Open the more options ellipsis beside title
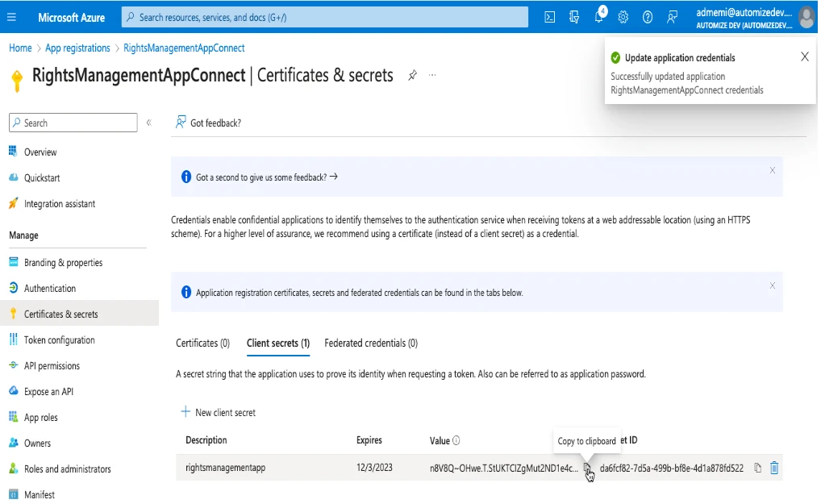The image size is (821, 504). point(432,75)
